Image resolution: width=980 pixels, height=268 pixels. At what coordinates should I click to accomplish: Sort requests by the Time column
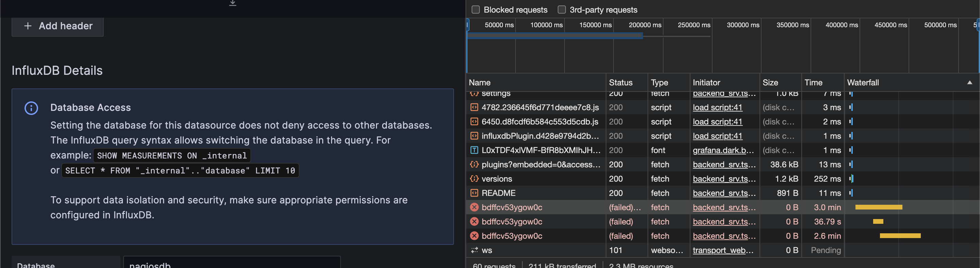pyautogui.click(x=813, y=83)
